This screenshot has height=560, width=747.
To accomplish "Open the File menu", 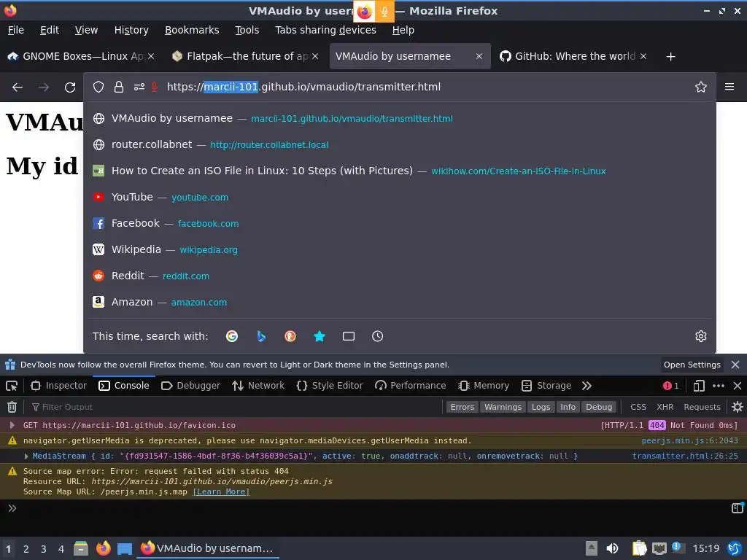I will [16, 30].
